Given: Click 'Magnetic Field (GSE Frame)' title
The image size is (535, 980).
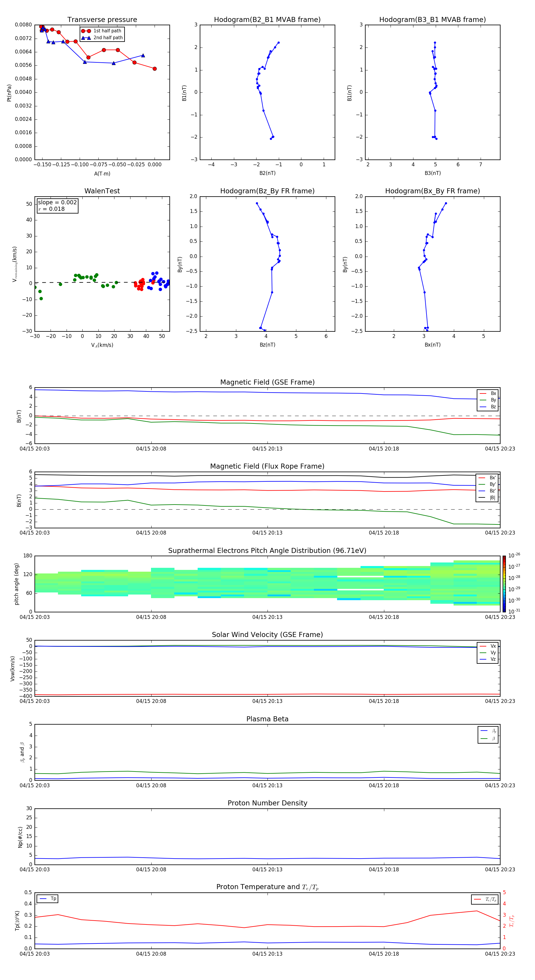Looking at the screenshot, I should point(267,382).
